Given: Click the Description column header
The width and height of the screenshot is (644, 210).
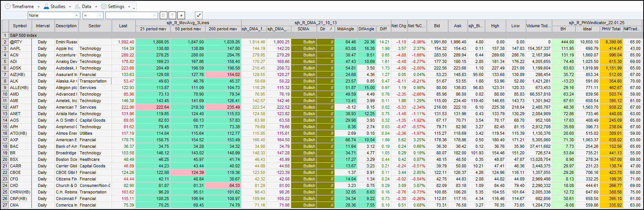Looking at the screenshot, I should pos(66,26).
